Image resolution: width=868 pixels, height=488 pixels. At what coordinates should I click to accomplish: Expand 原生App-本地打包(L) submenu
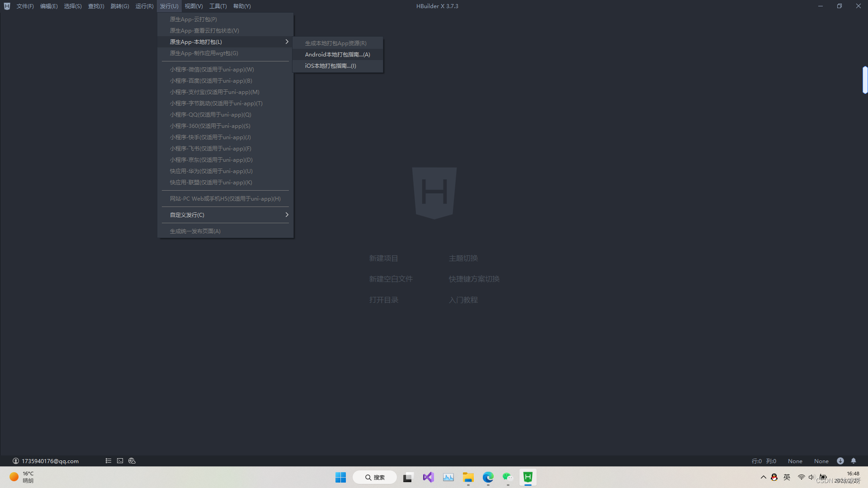(x=225, y=42)
